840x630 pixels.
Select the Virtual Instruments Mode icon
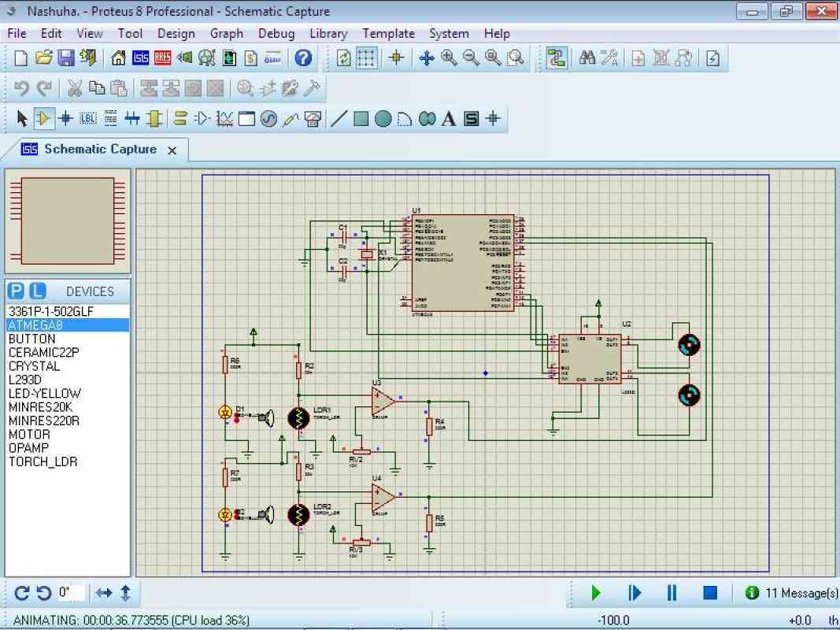311,118
